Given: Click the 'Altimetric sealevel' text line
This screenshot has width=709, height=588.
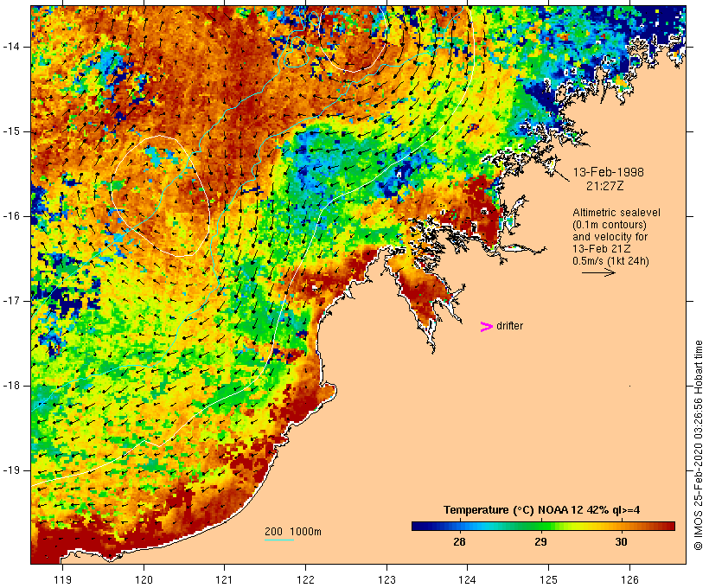Looking at the screenshot, I should tap(616, 213).
